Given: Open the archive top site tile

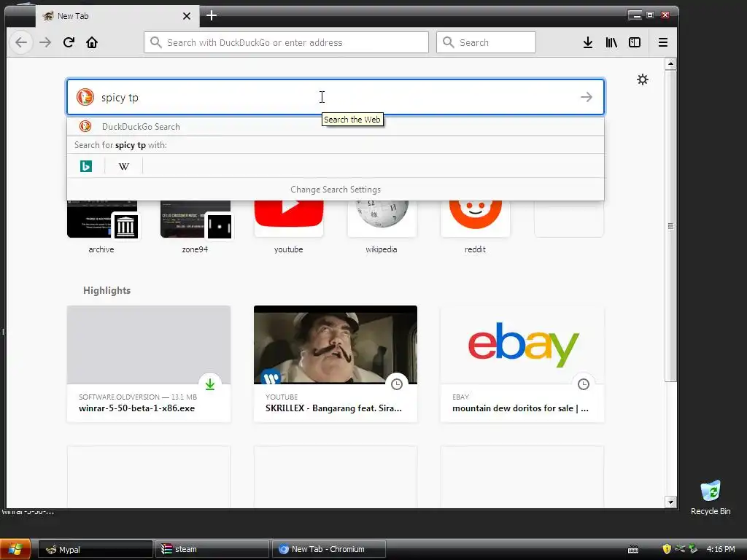Looking at the screenshot, I should pyautogui.click(x=102, y=227).
